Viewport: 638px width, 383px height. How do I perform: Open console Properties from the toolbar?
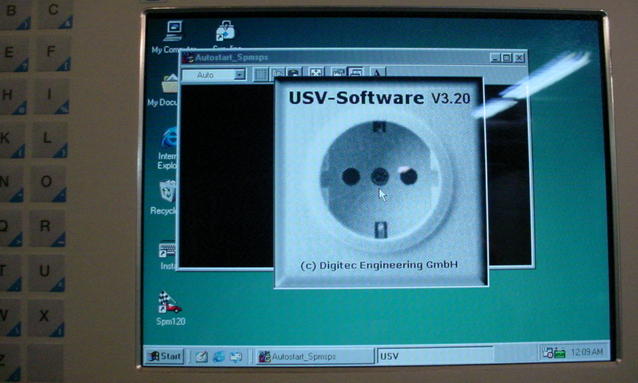(338, 73)
